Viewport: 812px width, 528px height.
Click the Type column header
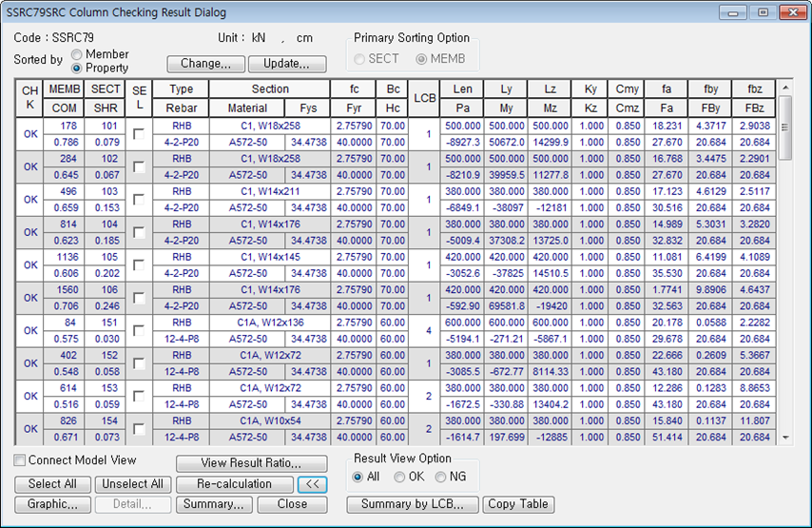pos(182,89)
